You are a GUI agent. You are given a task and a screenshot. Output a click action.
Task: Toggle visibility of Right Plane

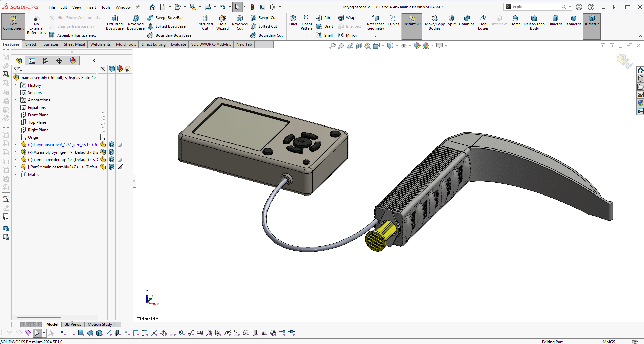pyautogui.click(x=103, y=130)
